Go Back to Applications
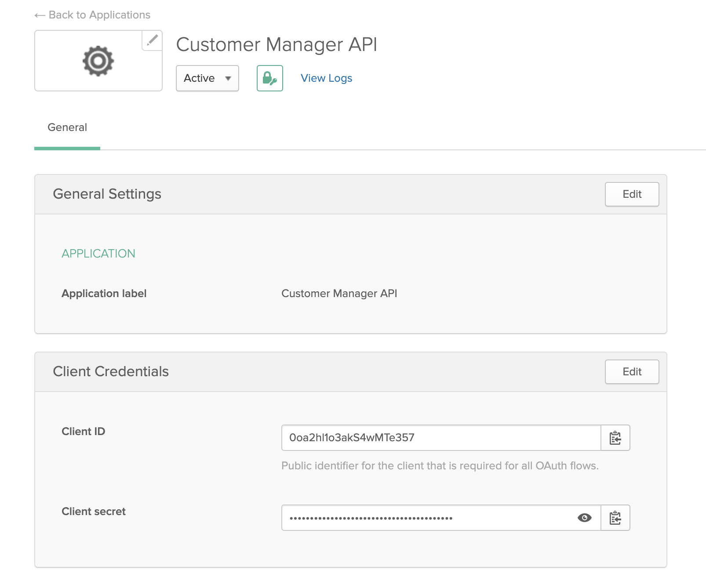This screenshot has width=706, height=588. [99, 15]
